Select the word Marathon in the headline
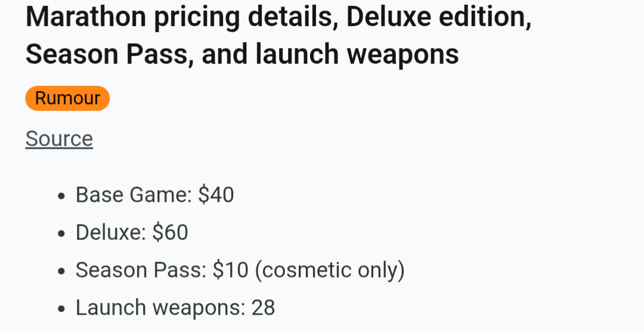 tap(86, 17)
